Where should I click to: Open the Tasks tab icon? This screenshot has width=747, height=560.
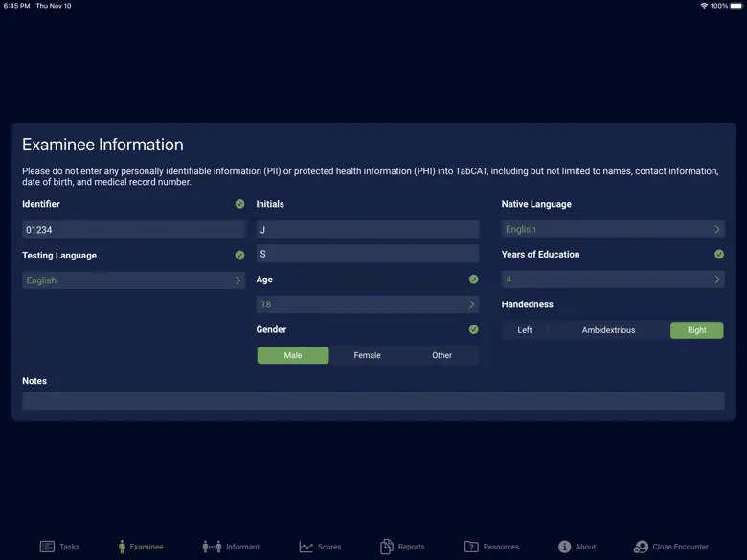click(x=47, y=547)
